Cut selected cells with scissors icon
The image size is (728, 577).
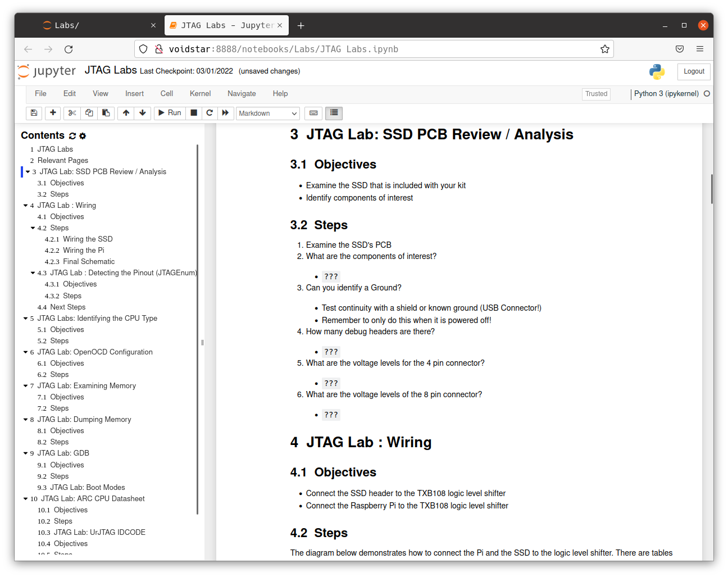pyautogui.click(x=72, y=113)
